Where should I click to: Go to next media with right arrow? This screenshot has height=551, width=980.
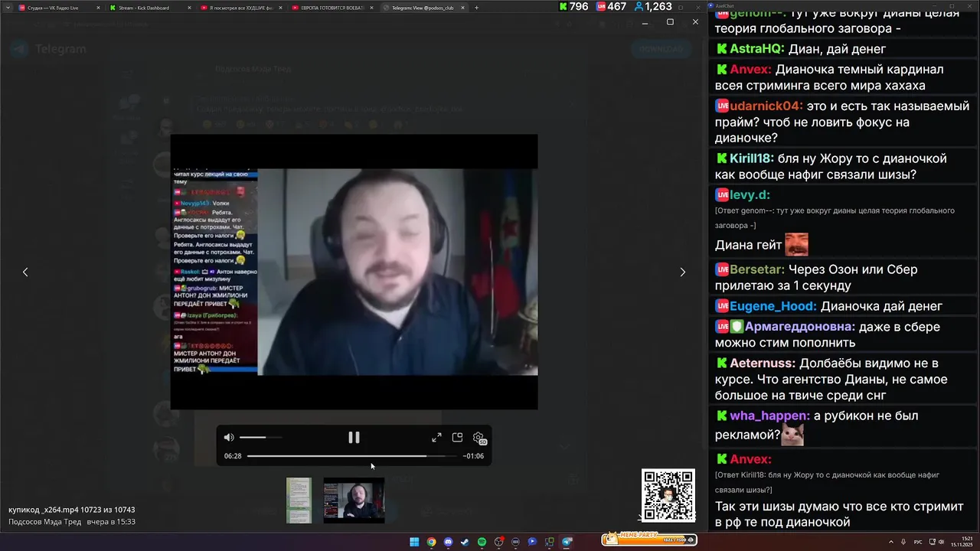click(682, 272)
